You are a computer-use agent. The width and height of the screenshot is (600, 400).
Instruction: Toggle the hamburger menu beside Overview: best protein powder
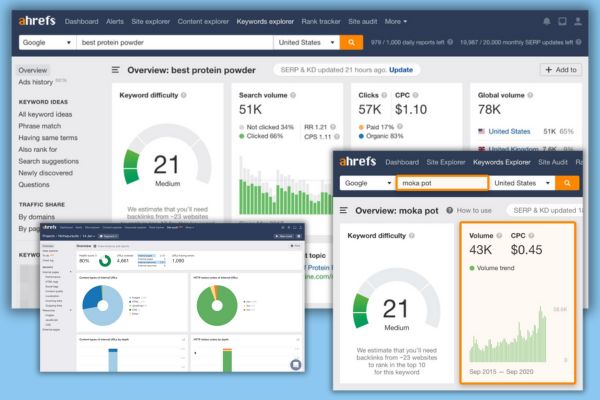116,70
